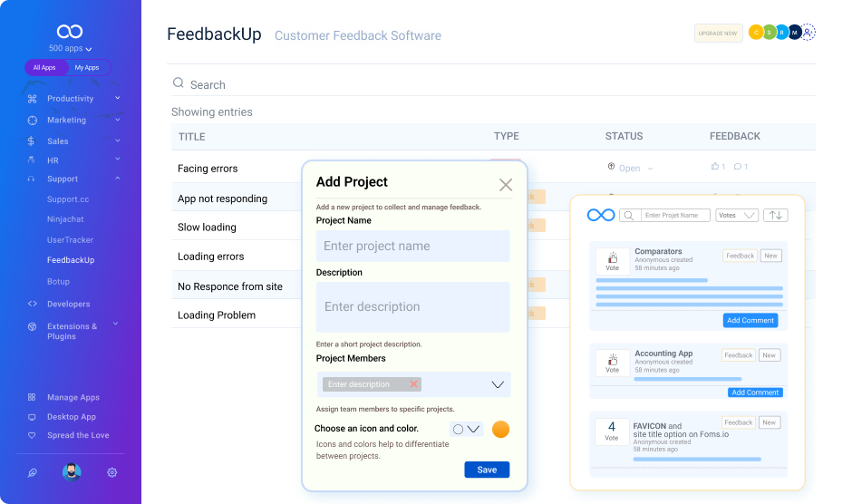This screenshot has width=852, height=504.
Task: Click the rocket icon in the sidebar footer
Action: pos(32,472)
